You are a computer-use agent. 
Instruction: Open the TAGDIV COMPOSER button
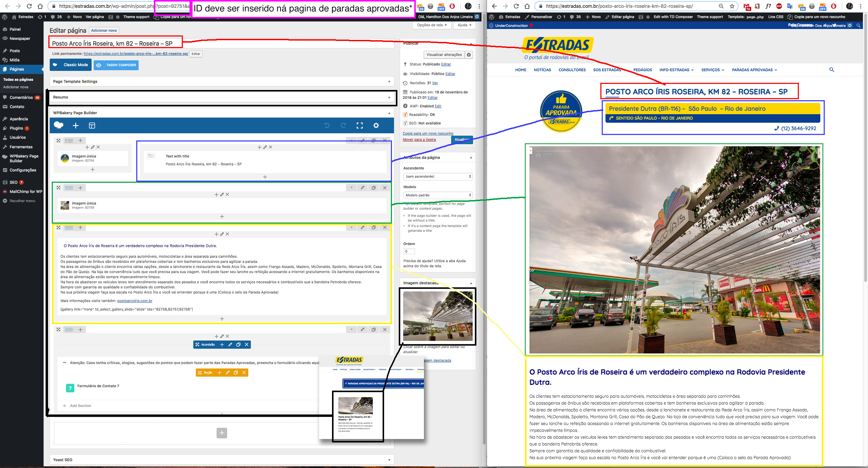116,65
